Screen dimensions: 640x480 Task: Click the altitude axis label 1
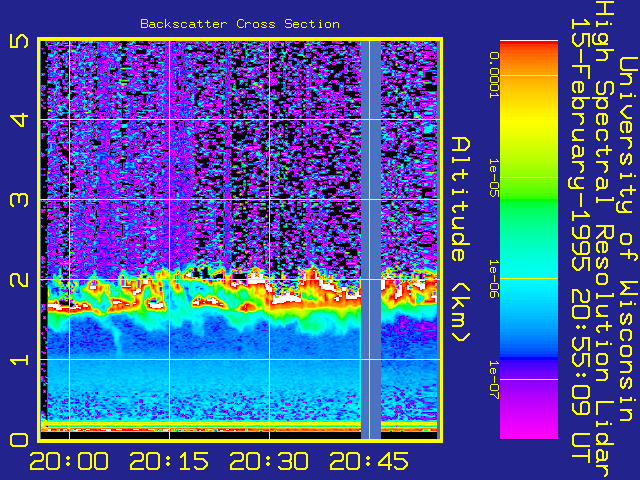click(19, 360)
